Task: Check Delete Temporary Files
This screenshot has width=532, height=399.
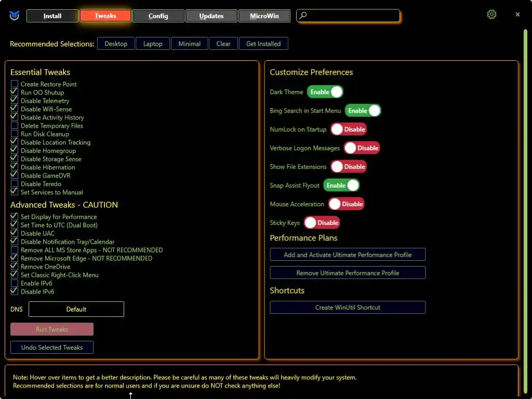Action: pyautogui.click(x=14, y=126)
